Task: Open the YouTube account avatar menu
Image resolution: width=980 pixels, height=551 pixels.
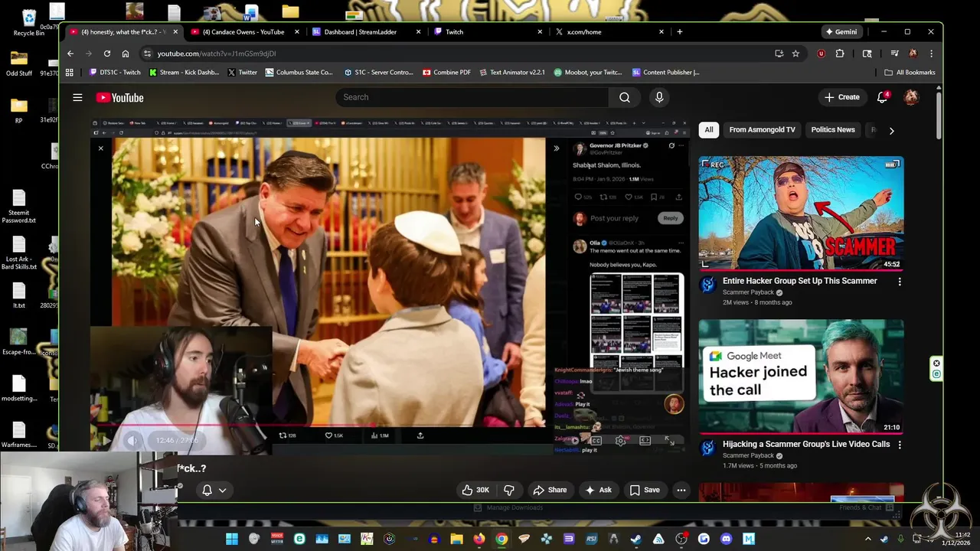Action: (x=911, y=97)
